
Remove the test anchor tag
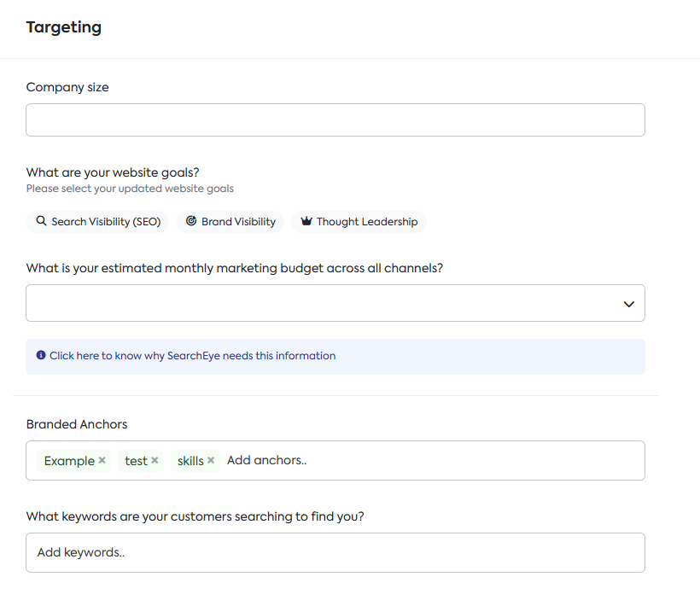pyautogui.click(x=155, y=460)
